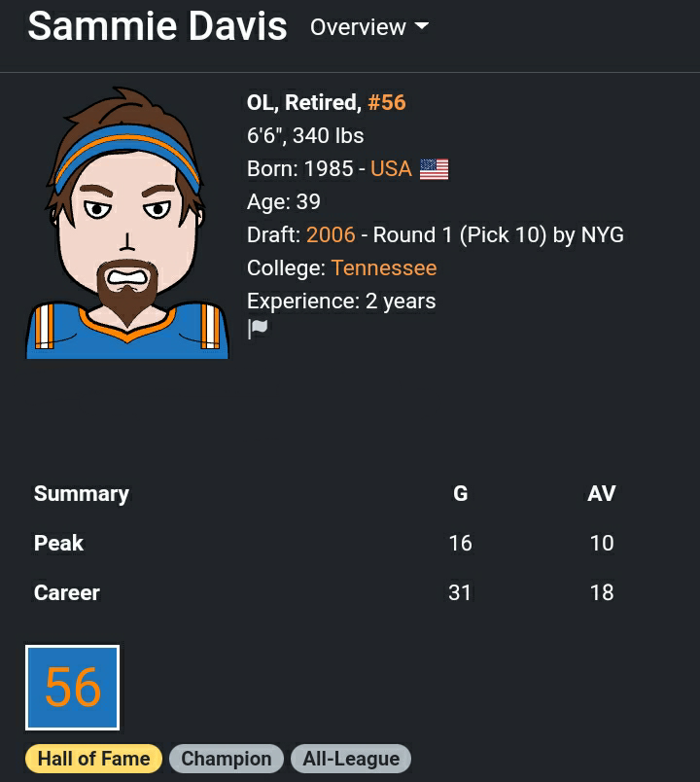Click the Hall of Fame badge

(x=94, y=759)
